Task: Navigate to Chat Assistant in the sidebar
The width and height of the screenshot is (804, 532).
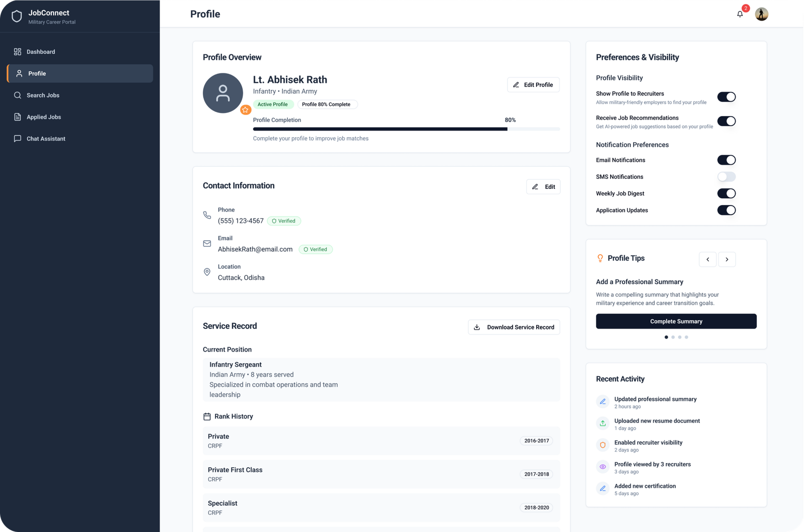Action: coord(46,139)
